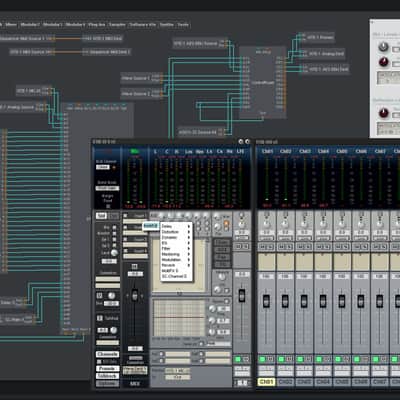The height and width of the screenshot is (400, 400).
Task: Click the bottom knob beside the EQ graph
Action: pyautogui.click(x=212, y=332)
